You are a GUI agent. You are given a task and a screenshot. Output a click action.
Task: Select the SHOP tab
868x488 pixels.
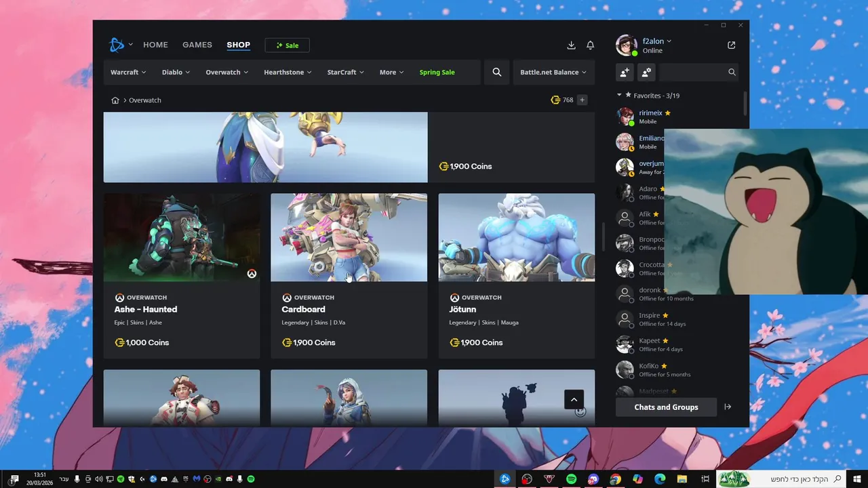pyautogui.click(x=239, y=45)
